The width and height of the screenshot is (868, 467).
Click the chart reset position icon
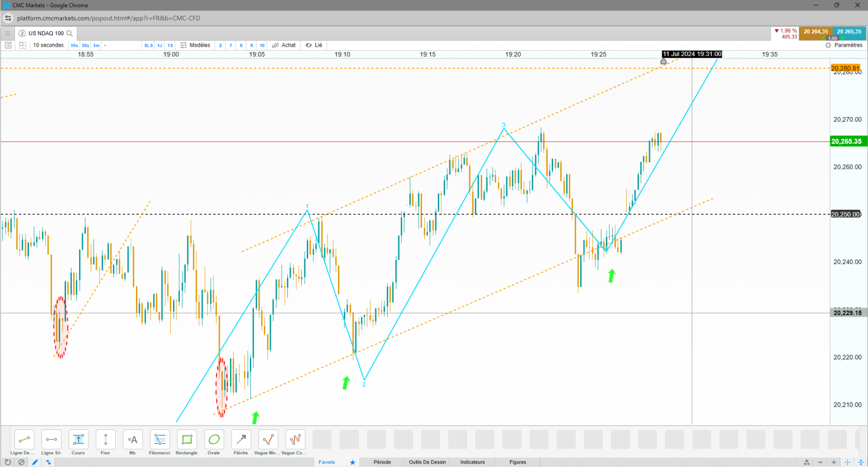807,462
